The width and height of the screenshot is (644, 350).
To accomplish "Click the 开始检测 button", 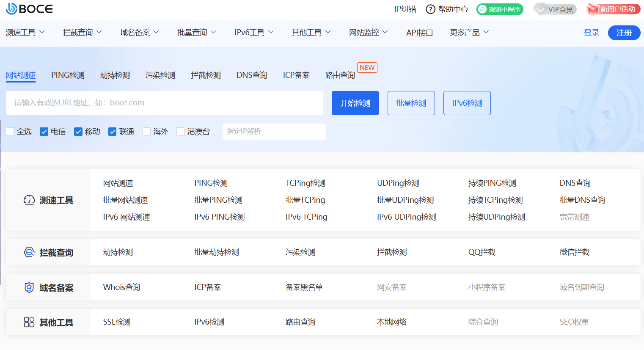I will [355, 103].
